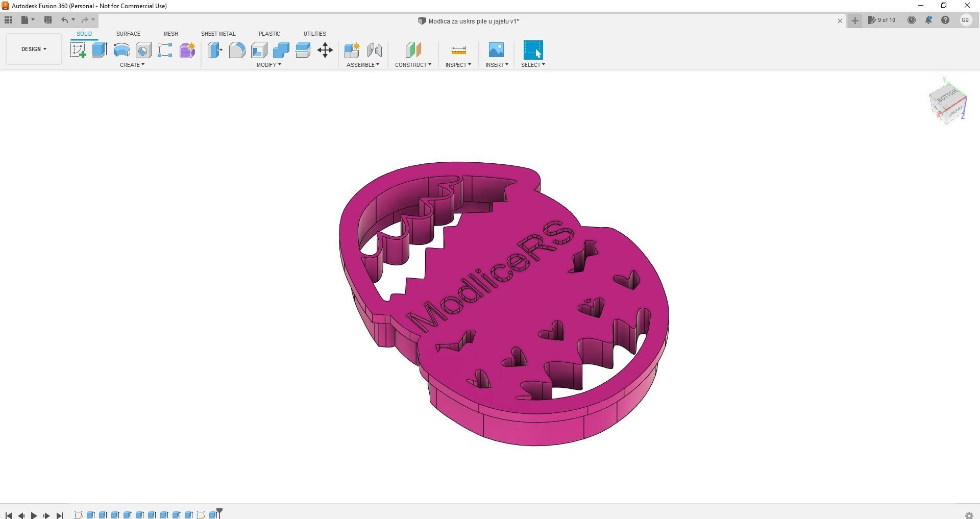Click the 9 of 10 documents counter
Screen dimensions: 980x519
[x=881, y=20]
